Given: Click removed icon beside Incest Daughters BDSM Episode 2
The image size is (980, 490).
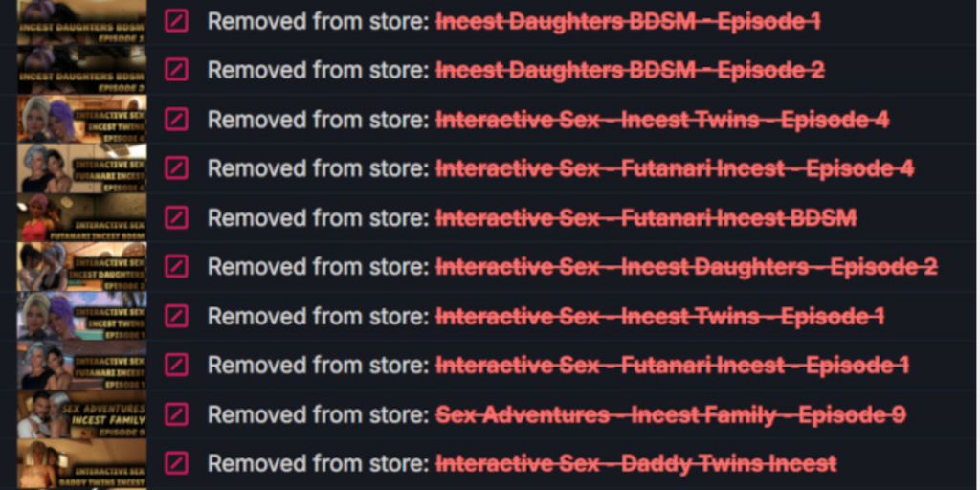Looking at the screenshot, I should click(176, 69).
